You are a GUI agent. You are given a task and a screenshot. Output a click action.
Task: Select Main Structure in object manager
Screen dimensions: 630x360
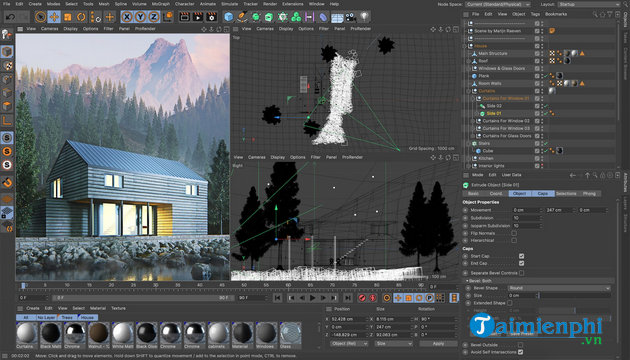click(493, 53)
